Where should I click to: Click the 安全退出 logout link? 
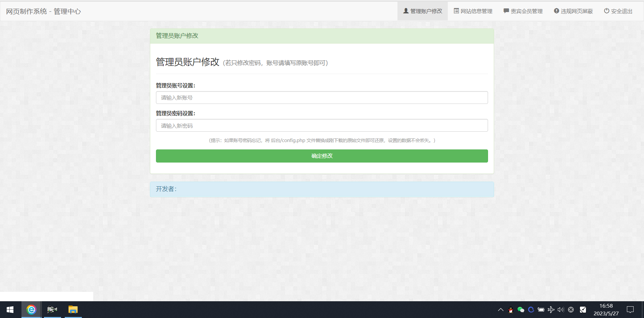point(618,11)
